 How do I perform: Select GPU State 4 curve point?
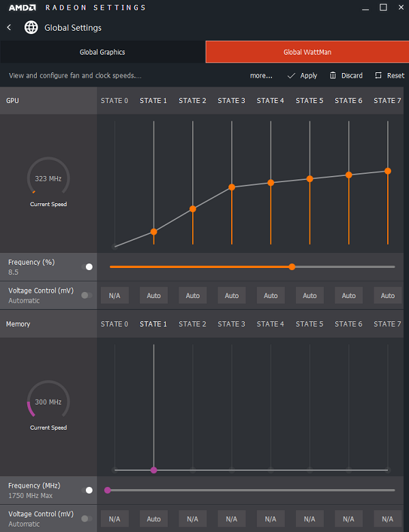(x=271, y=183)
